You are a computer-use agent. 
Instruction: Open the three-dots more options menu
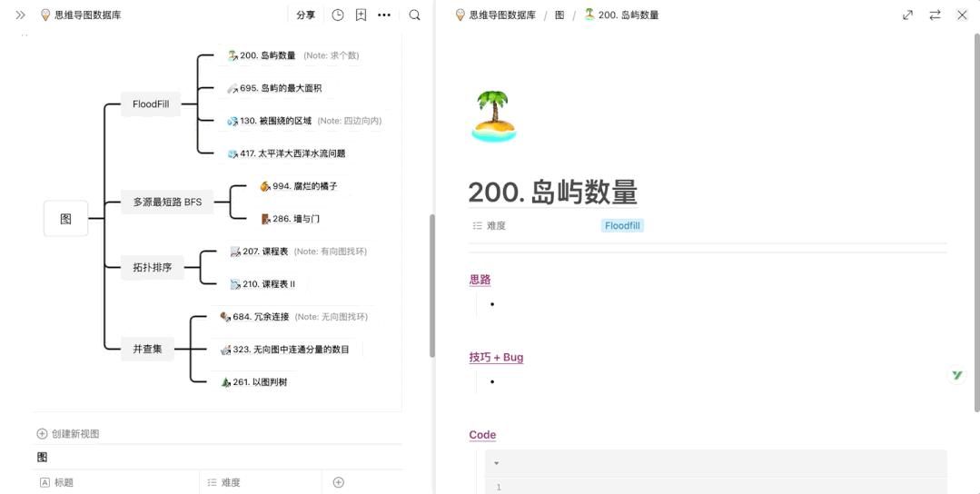(384, 15)
